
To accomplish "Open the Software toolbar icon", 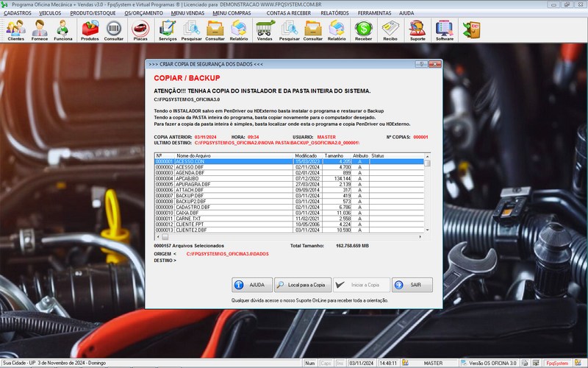I will 444,29.
